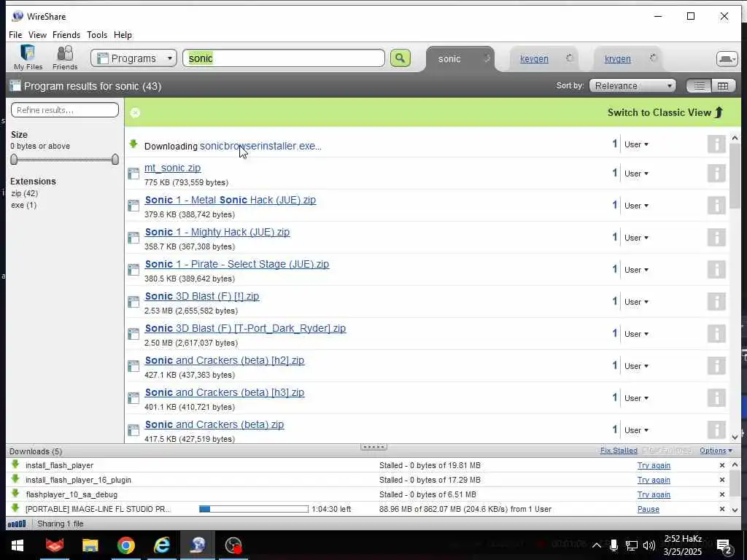The image size is (747, 560).
Task: Click the downloads panel resize grip
Action: pos(373,447)
